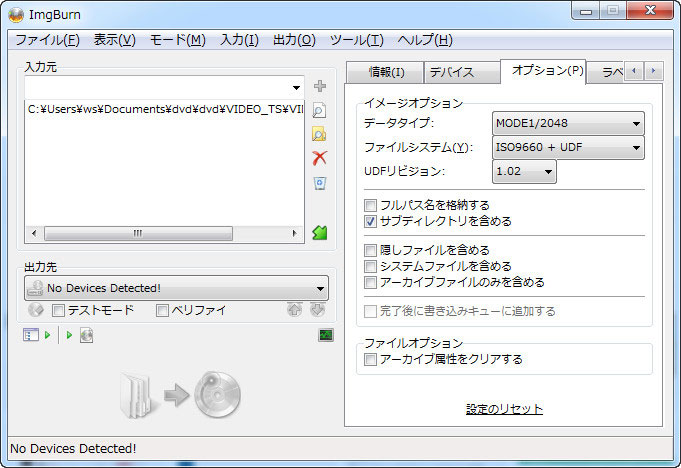Click the second green play arrow
Image resolution: width=681 pixels, height=468 pixels.
click(x=69, y=335)
